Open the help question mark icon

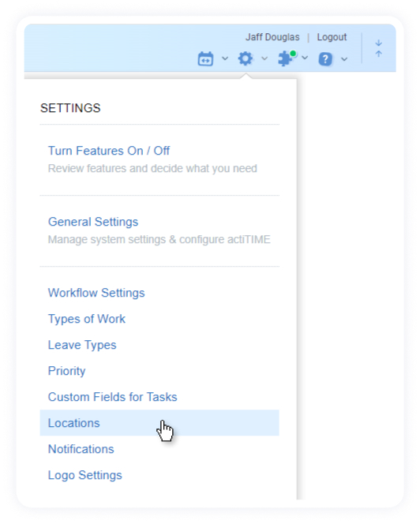[325, 59]
